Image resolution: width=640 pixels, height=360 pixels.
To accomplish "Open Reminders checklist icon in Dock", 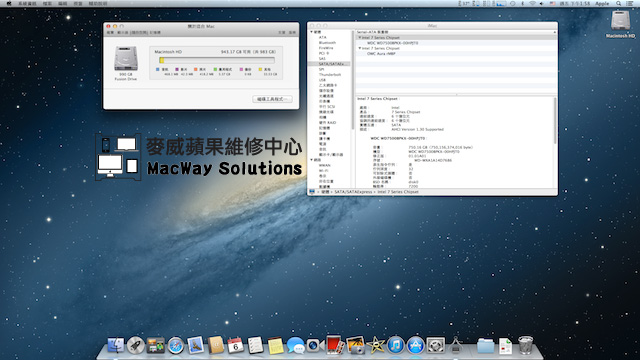I will 256,345.
